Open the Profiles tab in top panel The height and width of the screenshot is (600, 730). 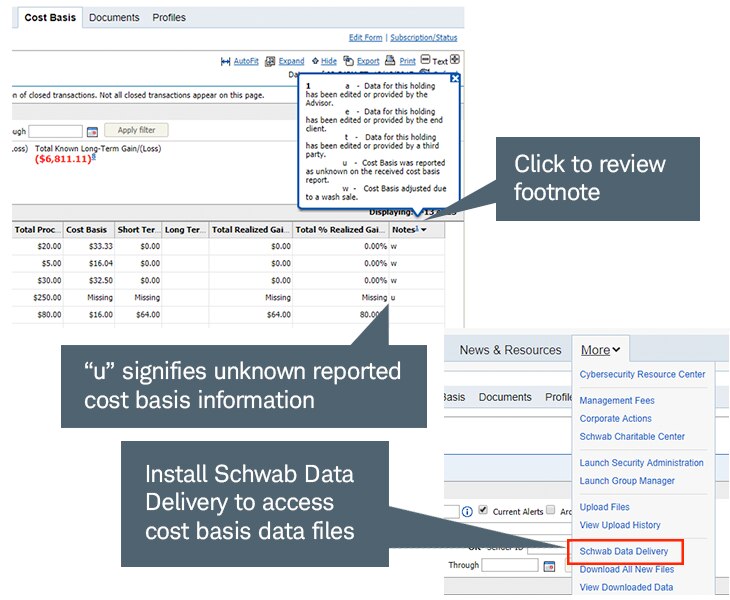pyautogui.click(x=169, y=18)
